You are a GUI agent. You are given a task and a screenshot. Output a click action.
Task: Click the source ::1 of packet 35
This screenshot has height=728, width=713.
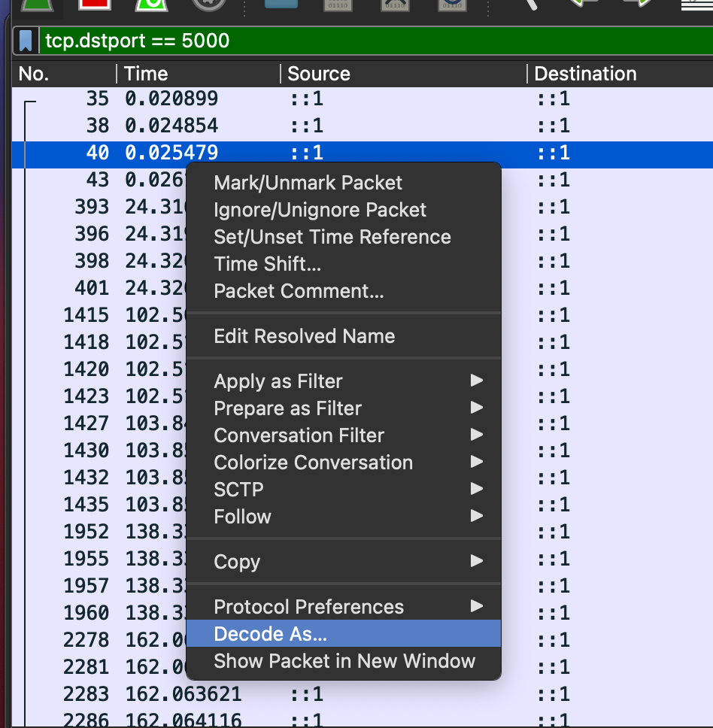307,99
